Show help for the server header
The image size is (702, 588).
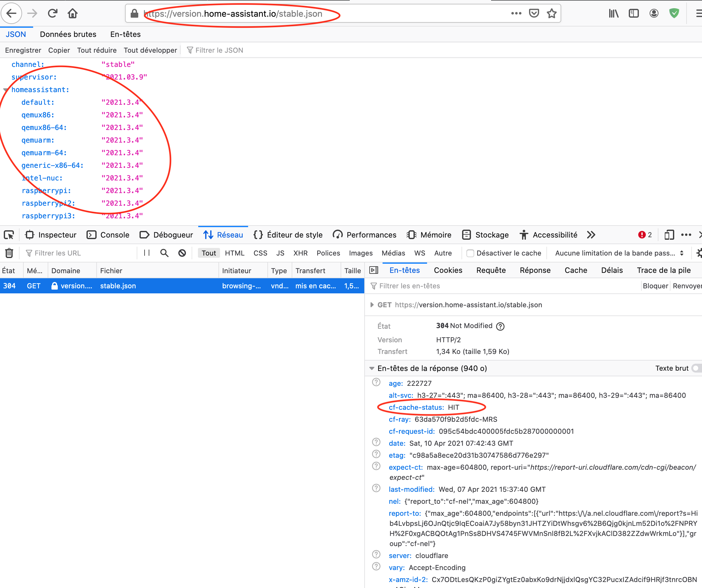tap(376, 554)
